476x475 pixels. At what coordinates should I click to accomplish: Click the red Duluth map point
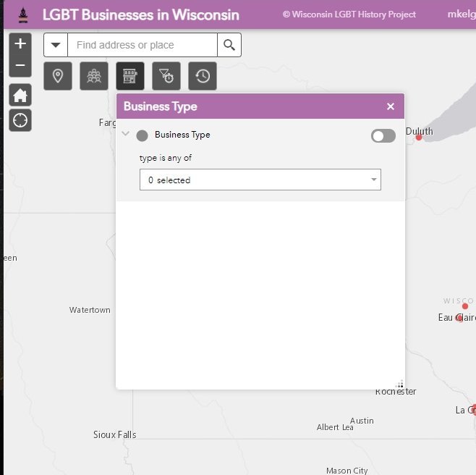[419, 137]
